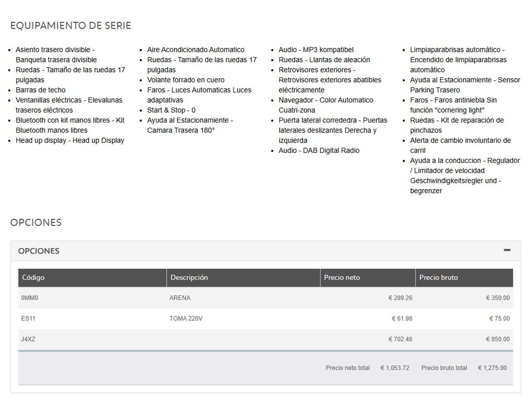
Task: Click the Audio - DAB Digital Radio item
Action: 319,150
